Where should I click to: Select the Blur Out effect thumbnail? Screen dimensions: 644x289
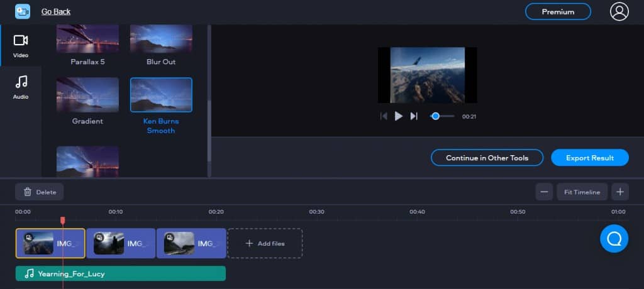161,38
